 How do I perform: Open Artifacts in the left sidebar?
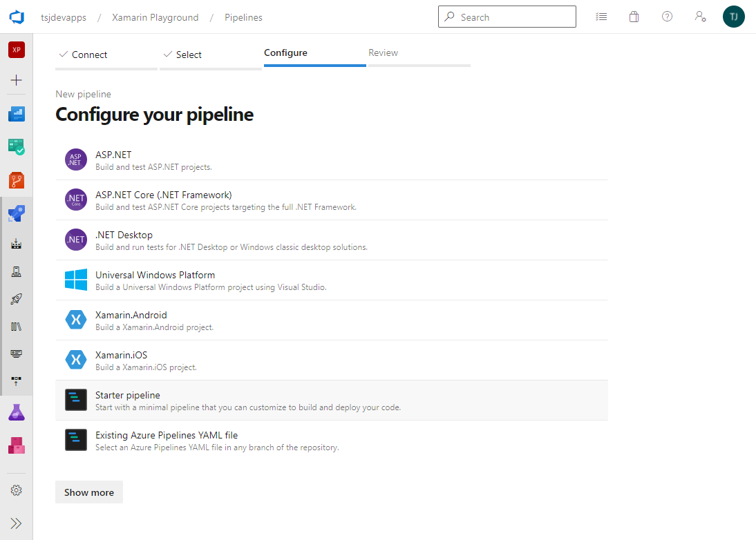(17, 445)
